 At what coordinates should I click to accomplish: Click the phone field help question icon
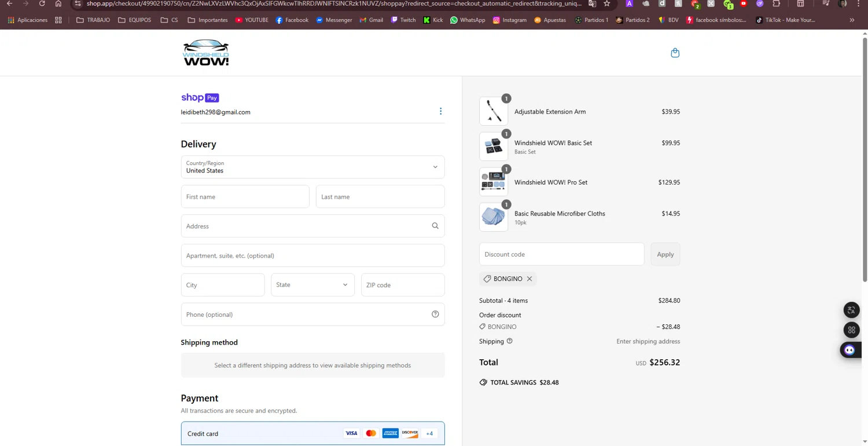[435, 314]
